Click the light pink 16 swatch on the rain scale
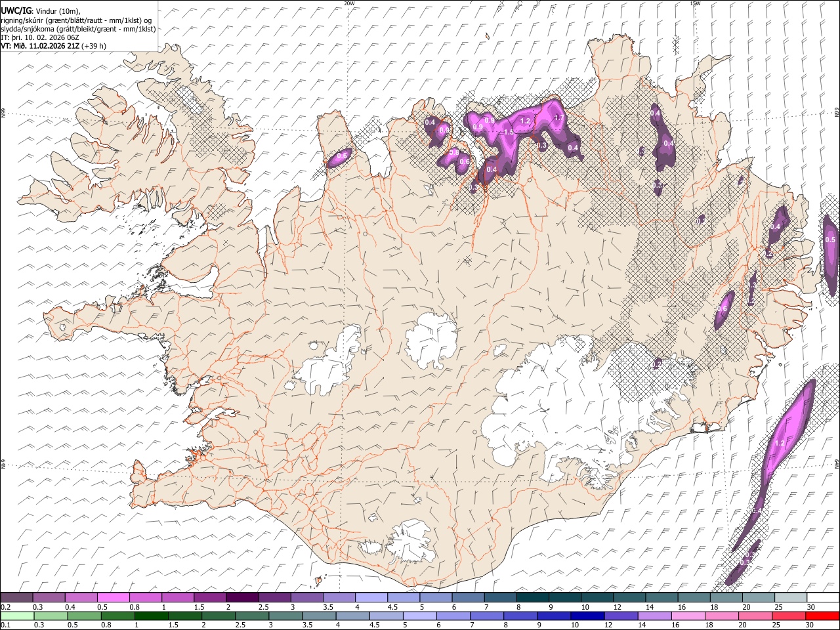Image resolution: width=840 pixels, height=630 pixels. point(687,616)
